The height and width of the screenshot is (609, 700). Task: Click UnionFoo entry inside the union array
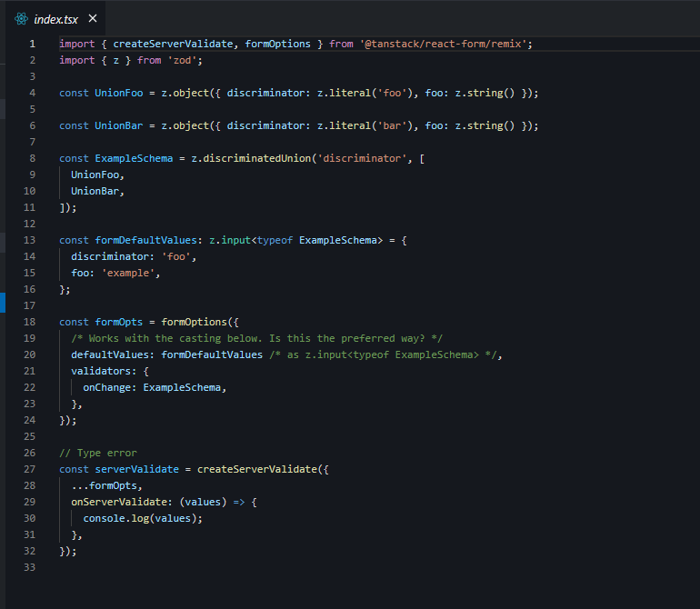click(95, 175)
